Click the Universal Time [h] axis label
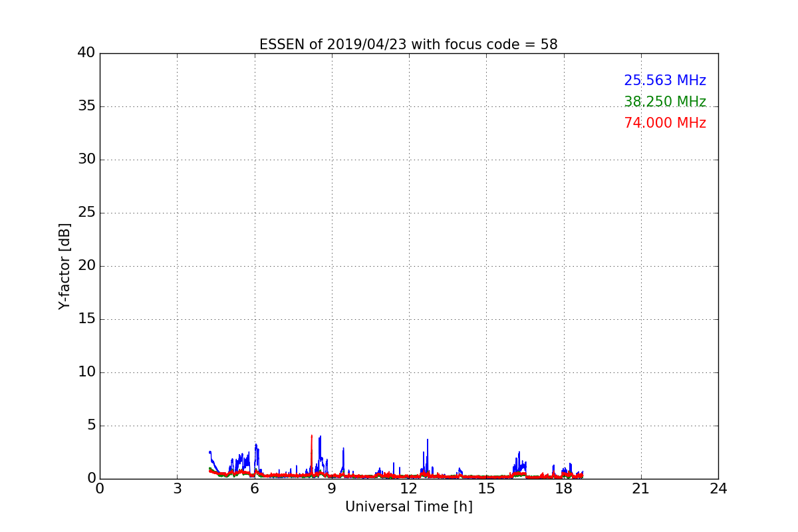 pos(408,507)
